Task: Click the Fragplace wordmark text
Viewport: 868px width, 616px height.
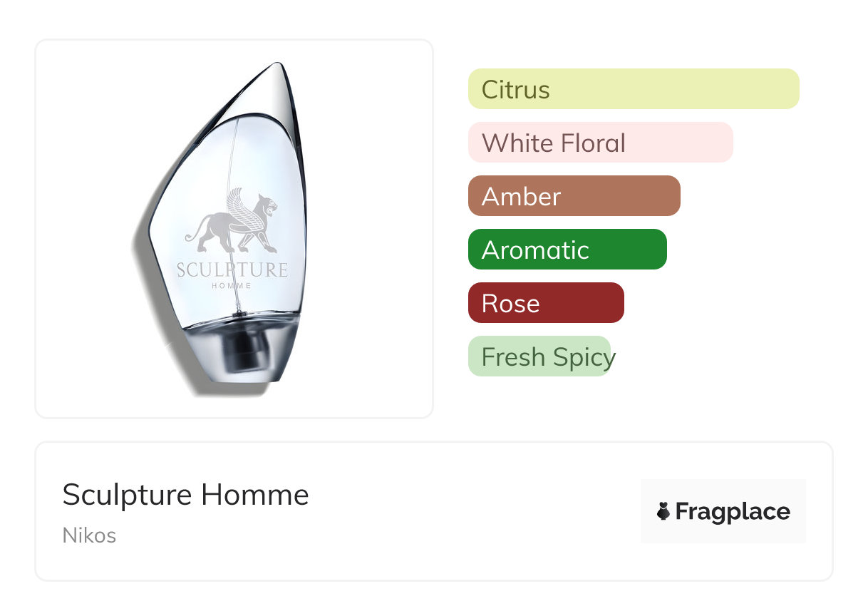Action: 733,511
